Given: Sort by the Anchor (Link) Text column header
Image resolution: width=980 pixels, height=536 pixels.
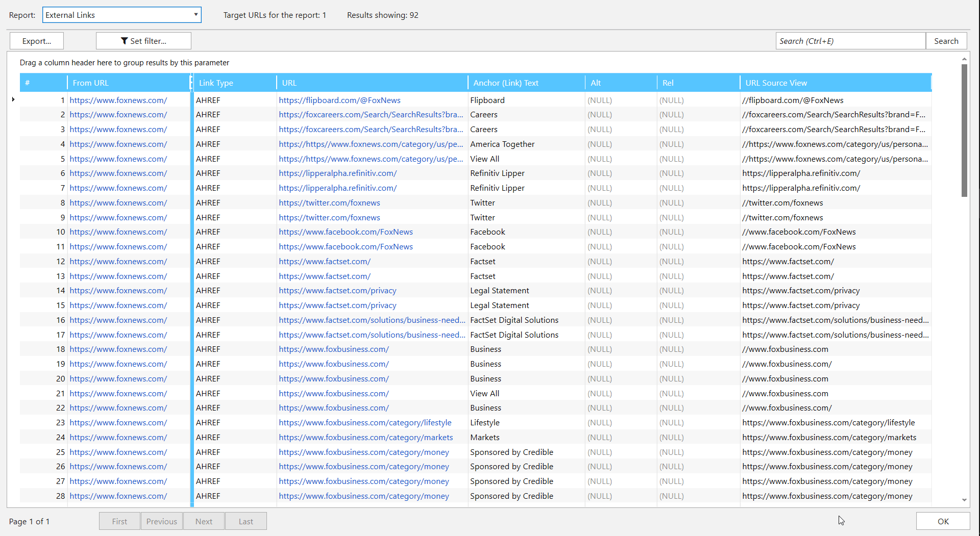Looking at the screenshot, I should (x=526, y=83).
